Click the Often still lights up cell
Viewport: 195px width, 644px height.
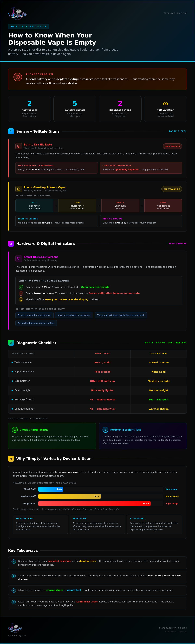[102, 381]
